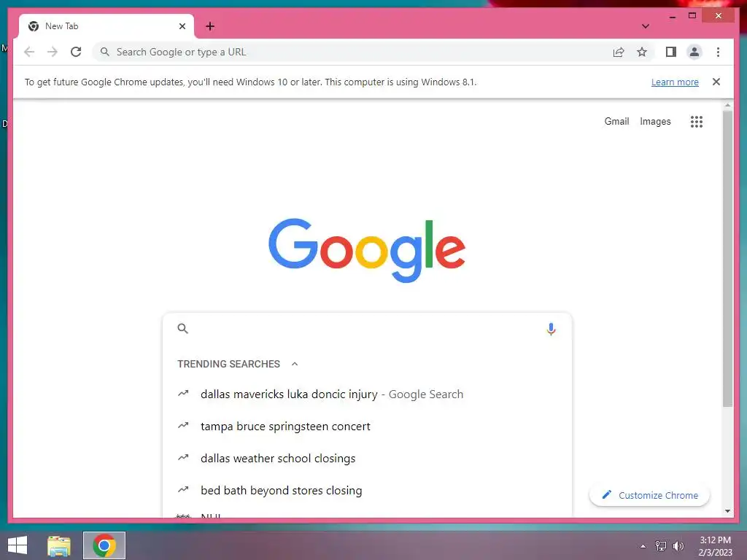Reload the current page
This screenshot has height=560, width=747.
(x=76, y=52)
